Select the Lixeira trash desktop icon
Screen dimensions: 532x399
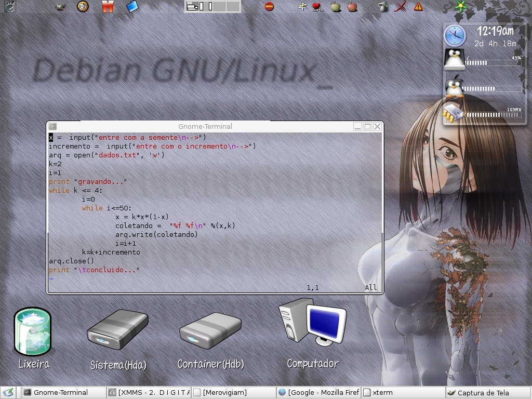(33, 331)
